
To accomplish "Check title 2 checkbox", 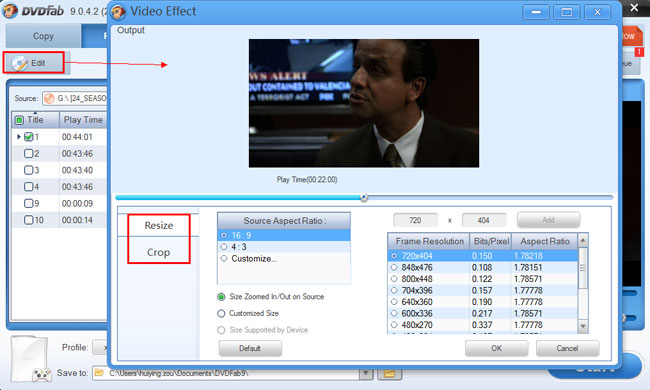I will point(29,153).
